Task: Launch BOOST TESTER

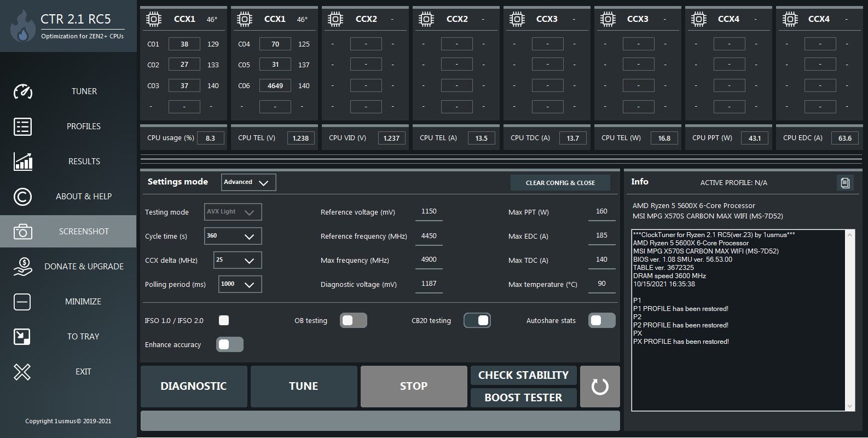Action: tap(524, 397)
